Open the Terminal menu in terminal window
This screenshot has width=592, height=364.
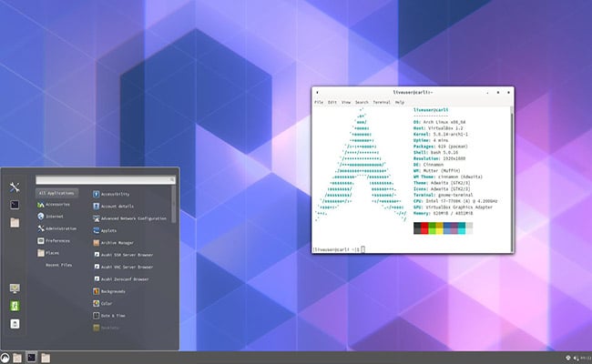coord(382,102)
